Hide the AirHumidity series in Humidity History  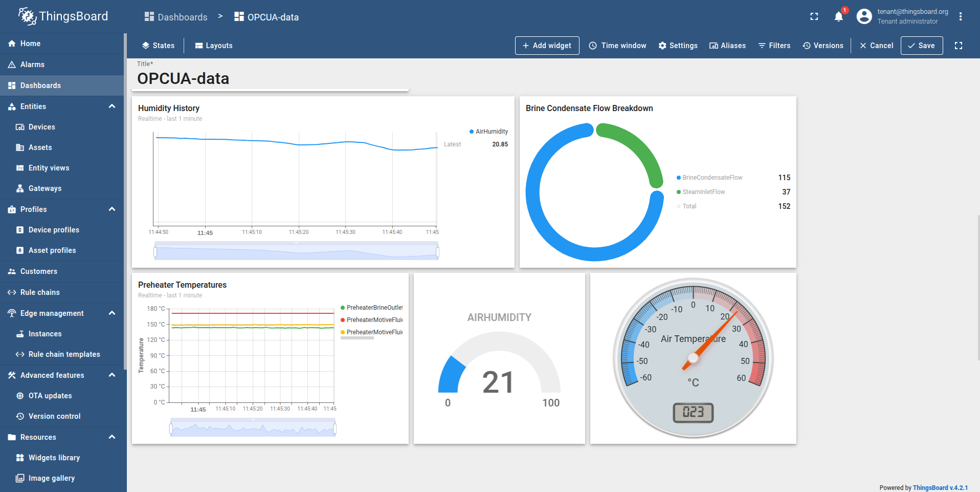click(488, 131)
